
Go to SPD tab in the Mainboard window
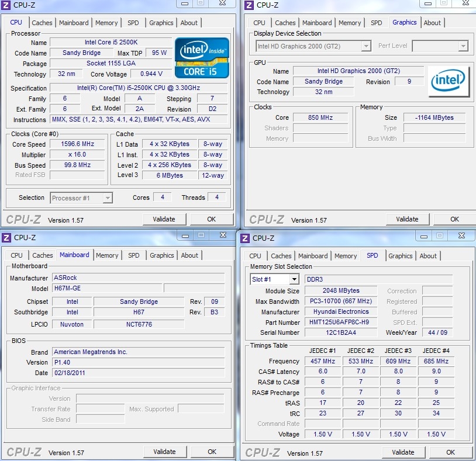pyautogui.click(x=134, y=255)
